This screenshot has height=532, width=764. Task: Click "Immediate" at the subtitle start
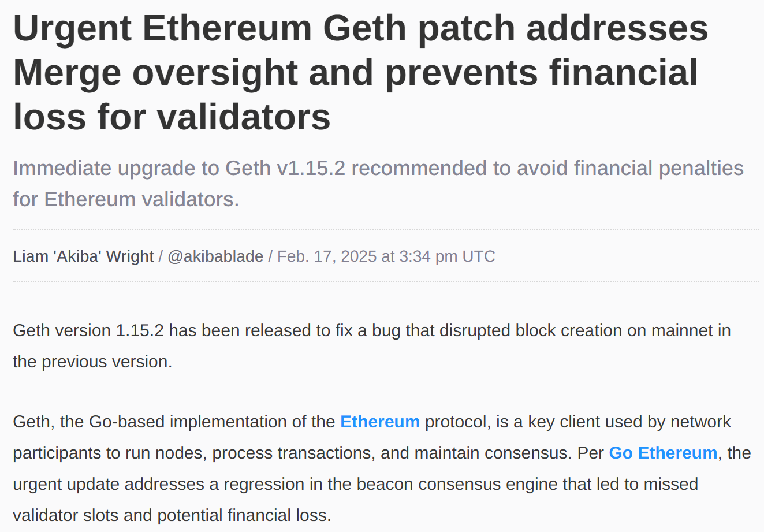[x=62, y=168]
